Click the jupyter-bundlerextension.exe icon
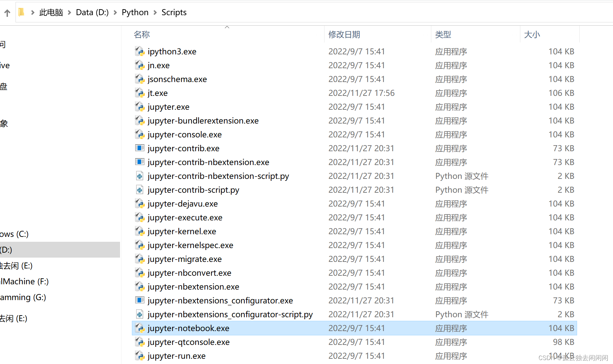Viewport: 613px width, 364px height. click(x=140, y=121)
